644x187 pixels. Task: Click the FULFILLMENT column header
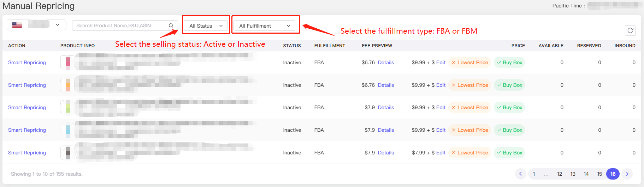(x=330, y=46)
